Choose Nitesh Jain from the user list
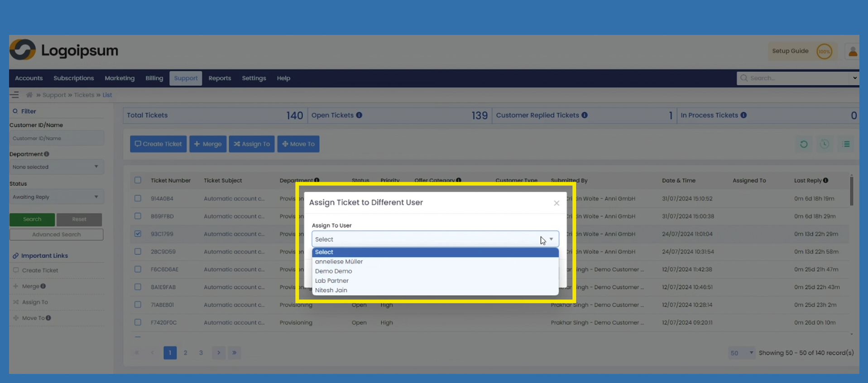Image resolution: width=868 pixels, height=383 pixels. pos(331,290)
